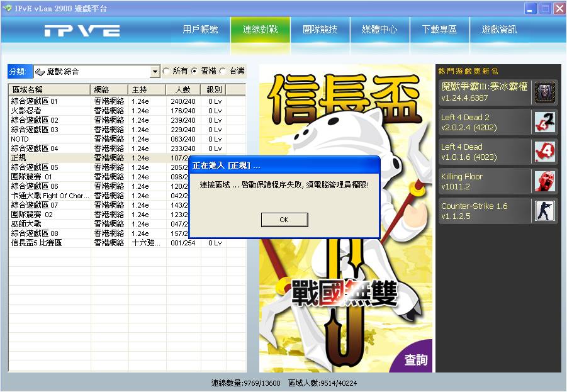Select the 綜合遊戲區 06 row
Image resolution: width=567 pixels, height=392 pixels.
pos(98,186)
